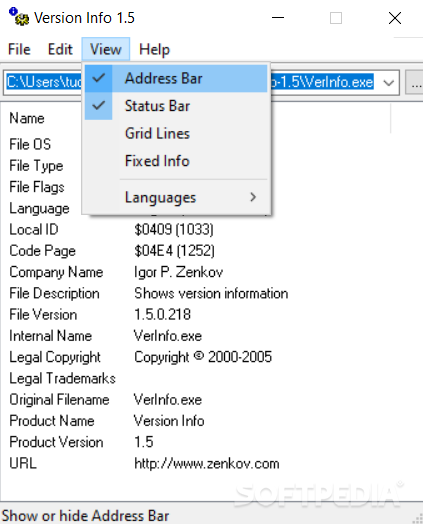423x524 pixels.
Task: Toggle the Status Bar menu option
Action: [176, 106]
